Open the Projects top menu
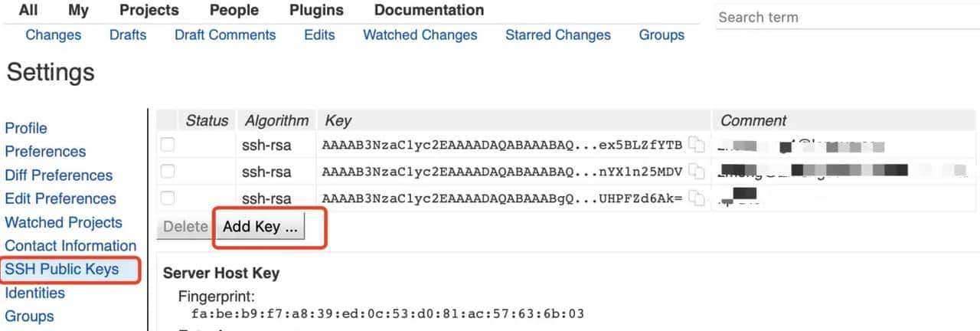The height and width of the screenshot is (331, 980). 149,11
